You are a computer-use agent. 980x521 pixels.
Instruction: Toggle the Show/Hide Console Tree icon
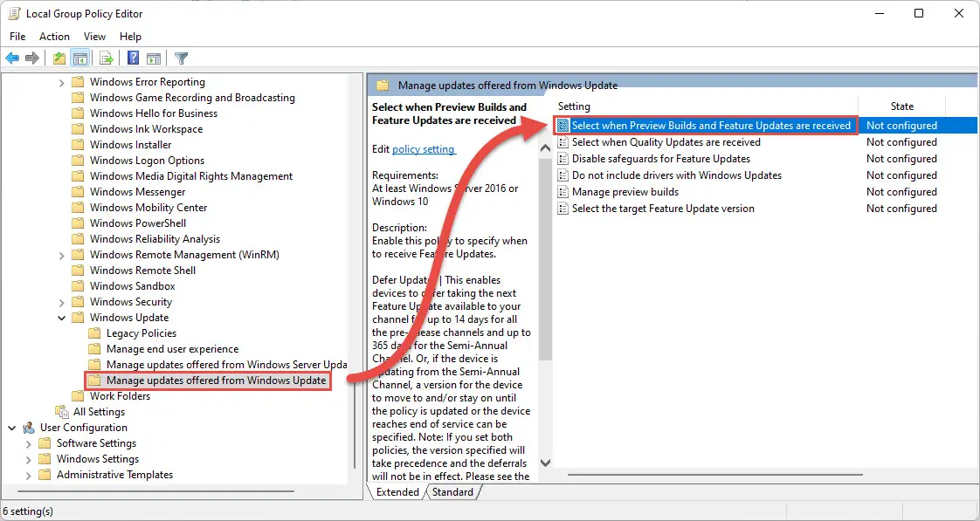coord(79,58)
